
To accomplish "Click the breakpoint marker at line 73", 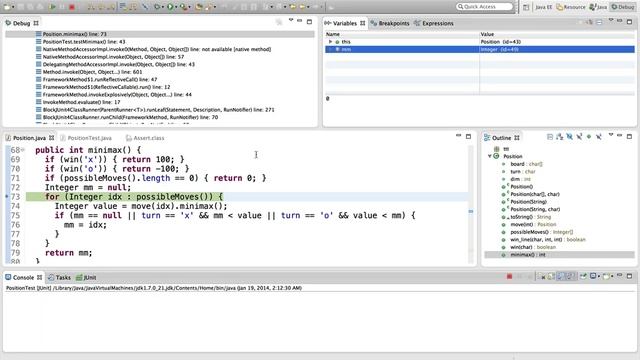I will tap(7, 196).
